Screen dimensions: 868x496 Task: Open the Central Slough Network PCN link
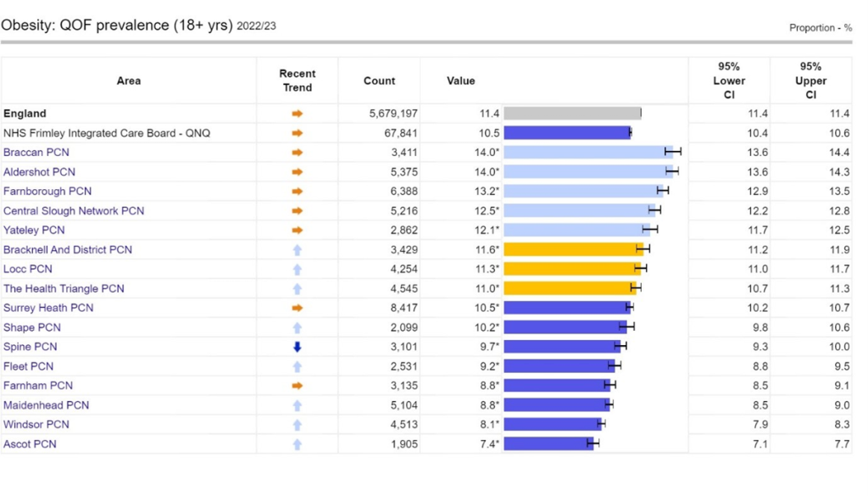coord(74,211)
